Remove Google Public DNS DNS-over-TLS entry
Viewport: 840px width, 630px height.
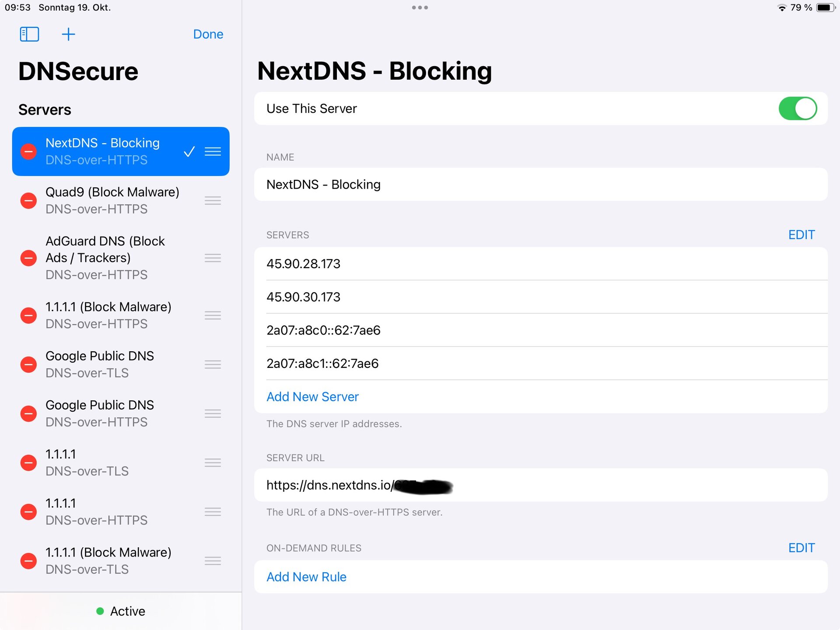tap(29, 364)
